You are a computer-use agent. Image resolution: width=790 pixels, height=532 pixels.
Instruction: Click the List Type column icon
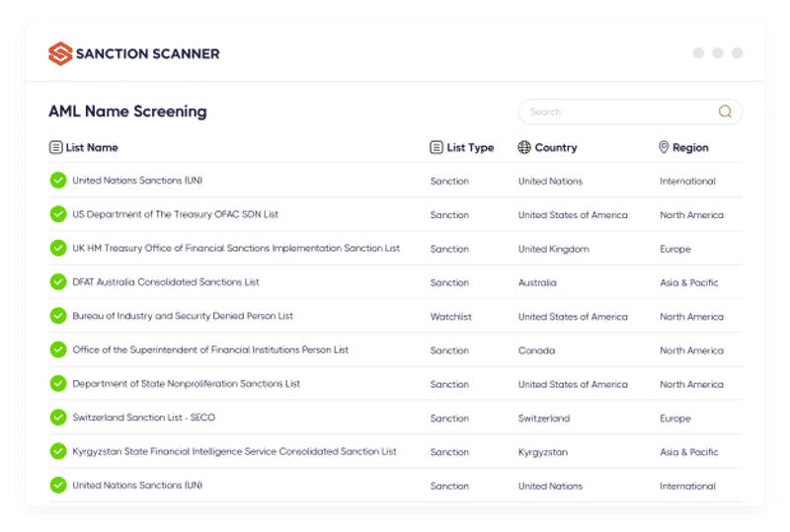[x=436, y=148]
